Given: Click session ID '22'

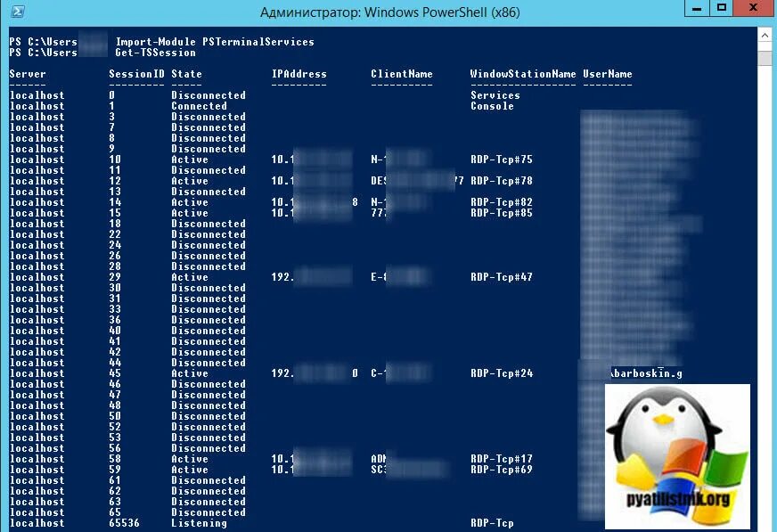Looking at the screenshot, I should [x=115, y=234].
